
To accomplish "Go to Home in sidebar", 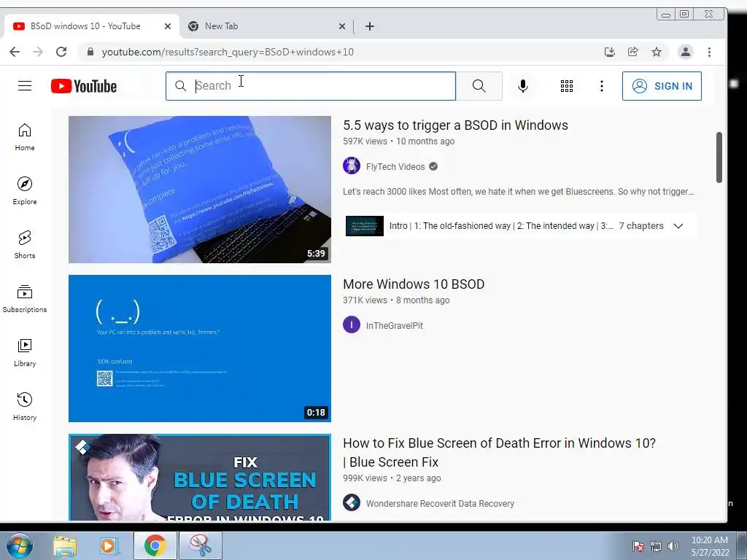I will point(25,137).
